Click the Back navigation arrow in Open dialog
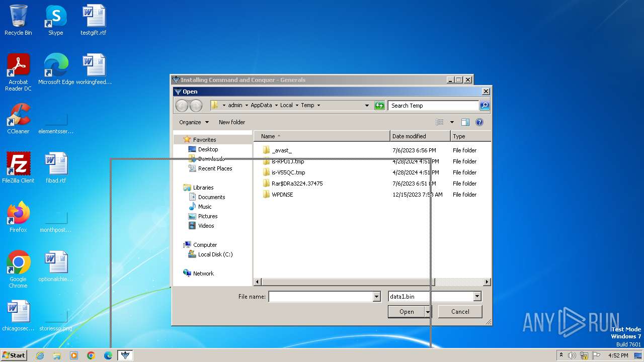 coord(182,106)
